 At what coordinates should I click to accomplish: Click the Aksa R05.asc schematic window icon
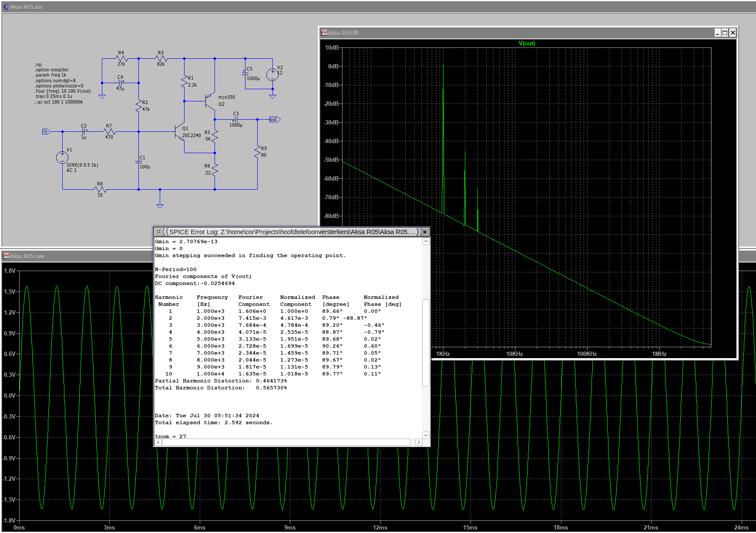[5, 7]
